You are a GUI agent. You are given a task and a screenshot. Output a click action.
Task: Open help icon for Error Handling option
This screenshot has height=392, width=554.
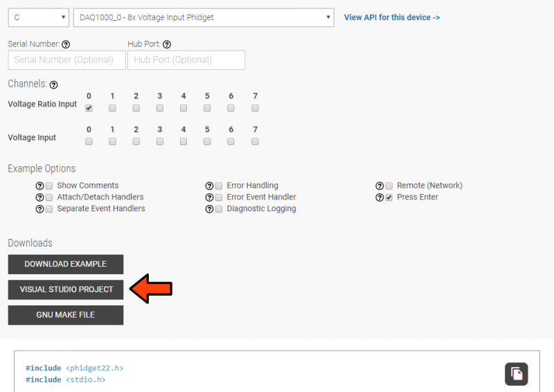(209, 186)
